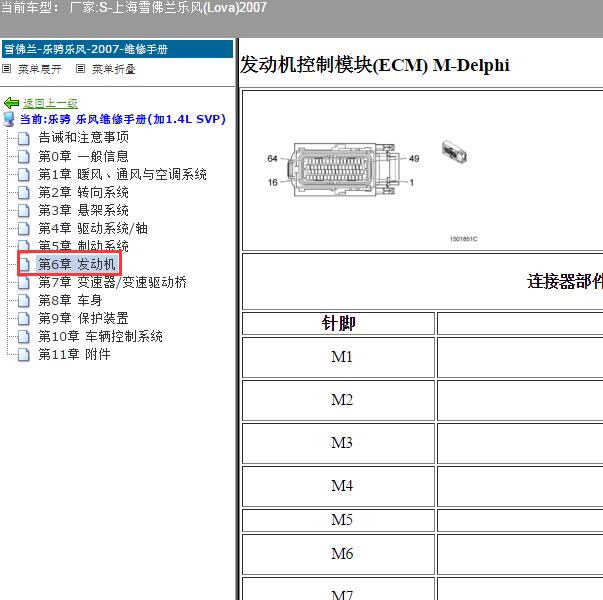Open 第4章 驱动系统/轴
Screen dimensions: 603x600
click(x=93, y=228)
